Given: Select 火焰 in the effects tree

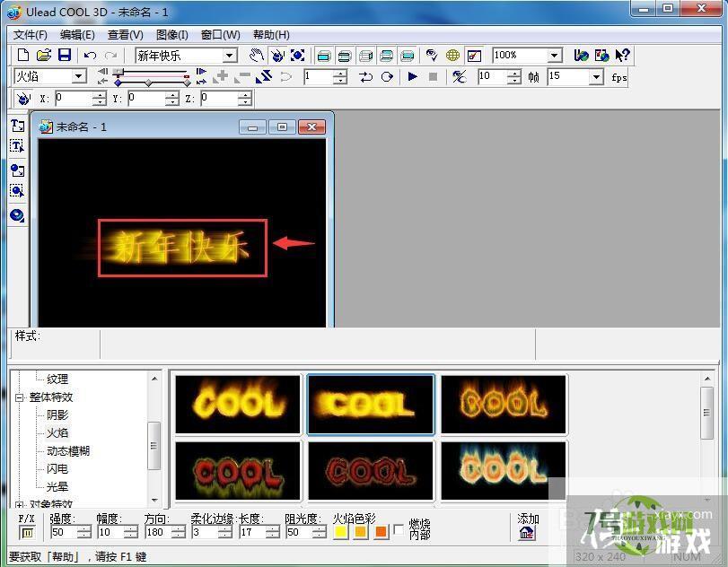Looking at the screenshot, I should (x=57, y=433).
